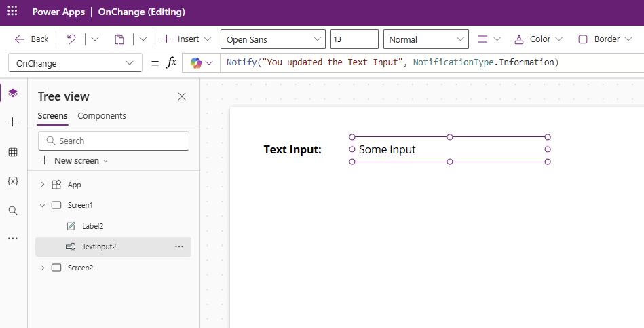The image size is (644, 328).
Task: Click into the Notify formula bar
Action: [x=432, y=62]
